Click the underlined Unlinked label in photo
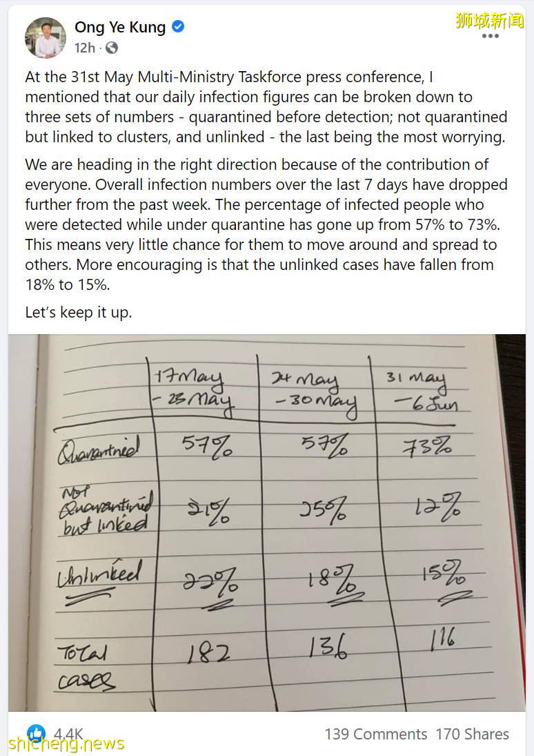This screenshot has height=756, width=534. pyautogui.click(x=99, y=574)
